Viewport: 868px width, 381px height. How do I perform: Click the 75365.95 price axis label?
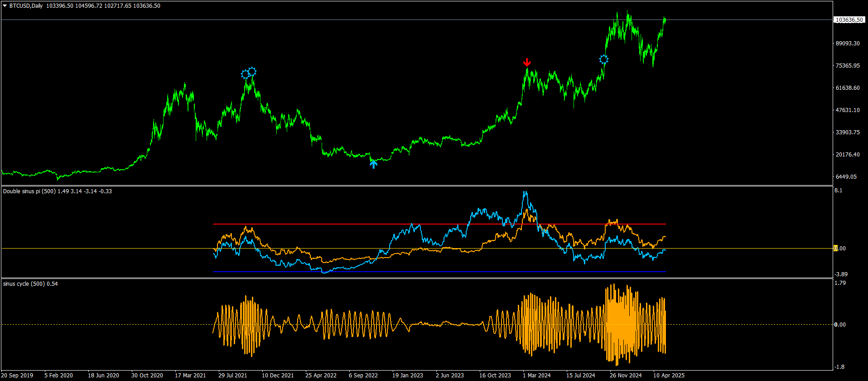(x=848, y=66)
